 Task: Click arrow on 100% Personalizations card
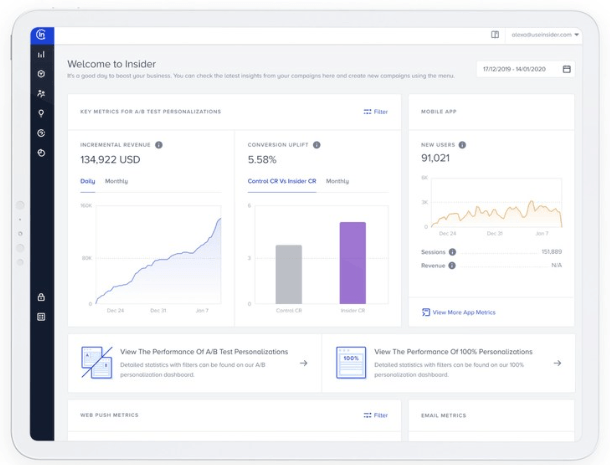click(x=557, y=363)
